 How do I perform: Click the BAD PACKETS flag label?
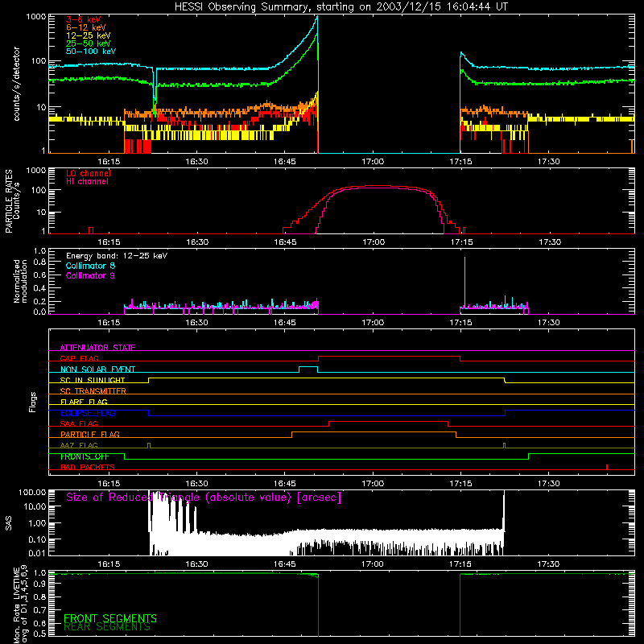coord(88,467)
